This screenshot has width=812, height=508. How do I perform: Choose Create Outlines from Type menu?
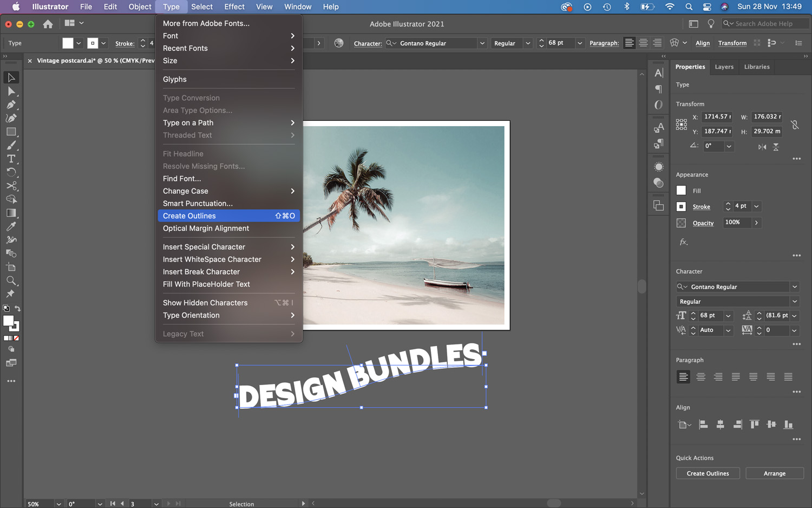pos(229,216)
